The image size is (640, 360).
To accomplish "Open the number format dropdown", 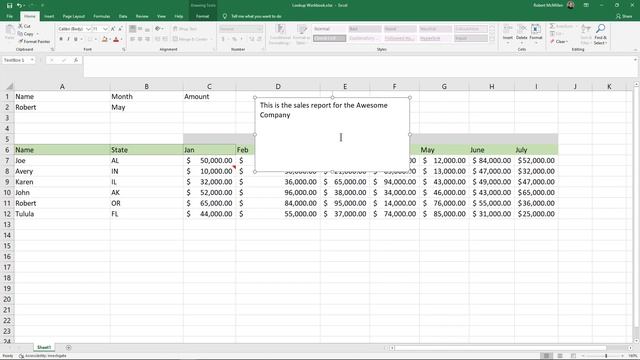I will click(260, 29).
